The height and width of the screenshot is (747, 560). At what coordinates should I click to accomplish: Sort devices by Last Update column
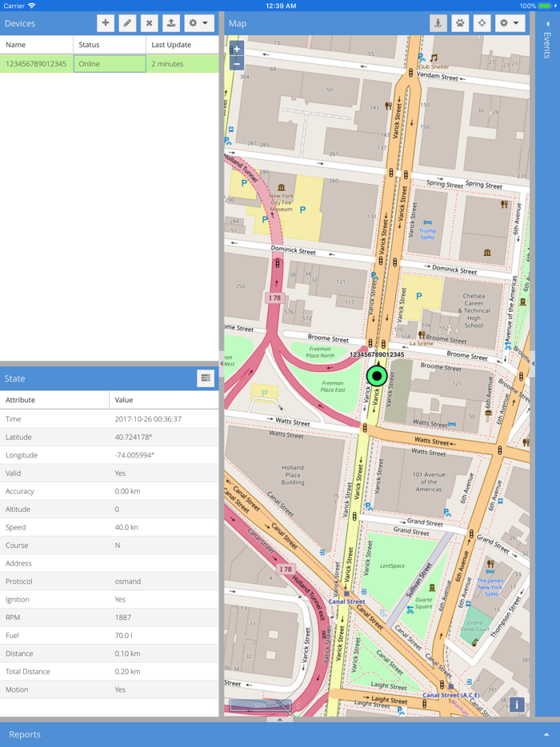pos(182,44)
